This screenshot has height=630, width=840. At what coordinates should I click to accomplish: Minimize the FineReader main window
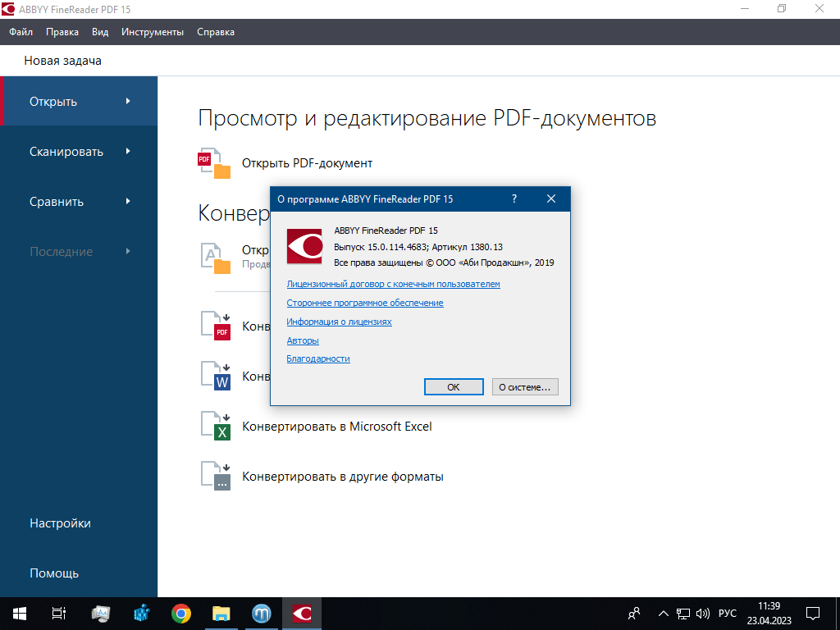click(x=745, y=8)
